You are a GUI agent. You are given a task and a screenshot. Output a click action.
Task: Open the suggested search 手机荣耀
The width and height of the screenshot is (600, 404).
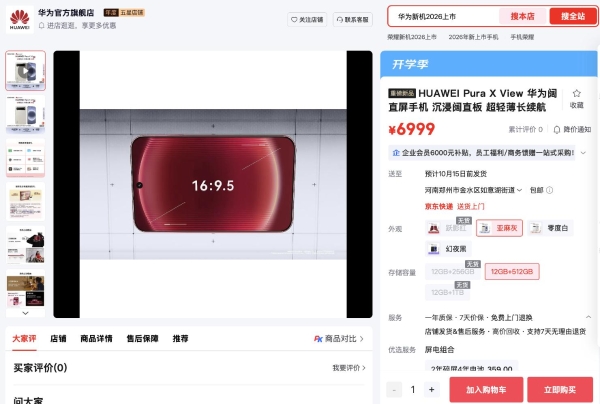[x=522, y=37]
